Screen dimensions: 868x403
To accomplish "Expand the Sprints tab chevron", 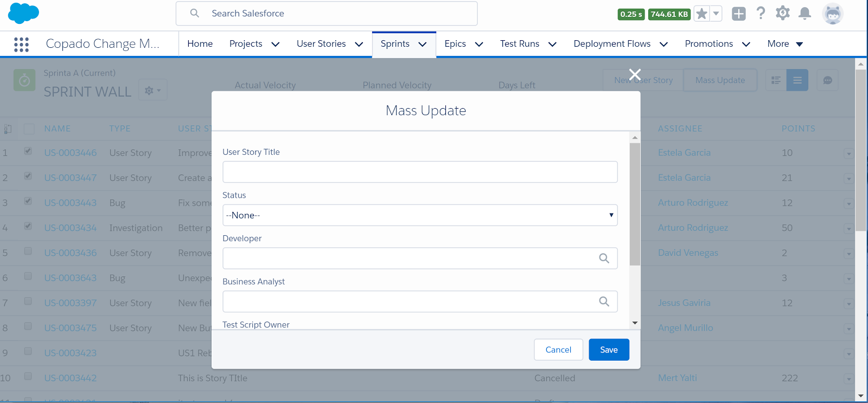I will [422, 44].
